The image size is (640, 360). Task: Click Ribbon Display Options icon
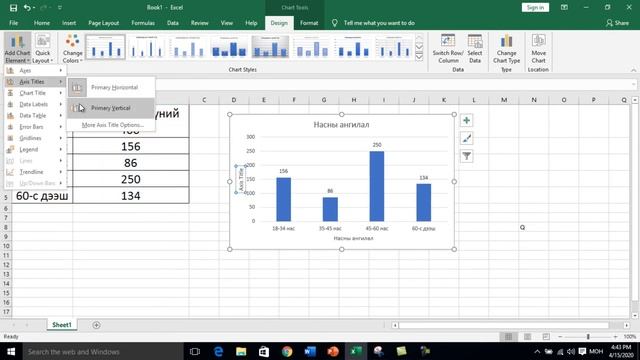point(564,7)
